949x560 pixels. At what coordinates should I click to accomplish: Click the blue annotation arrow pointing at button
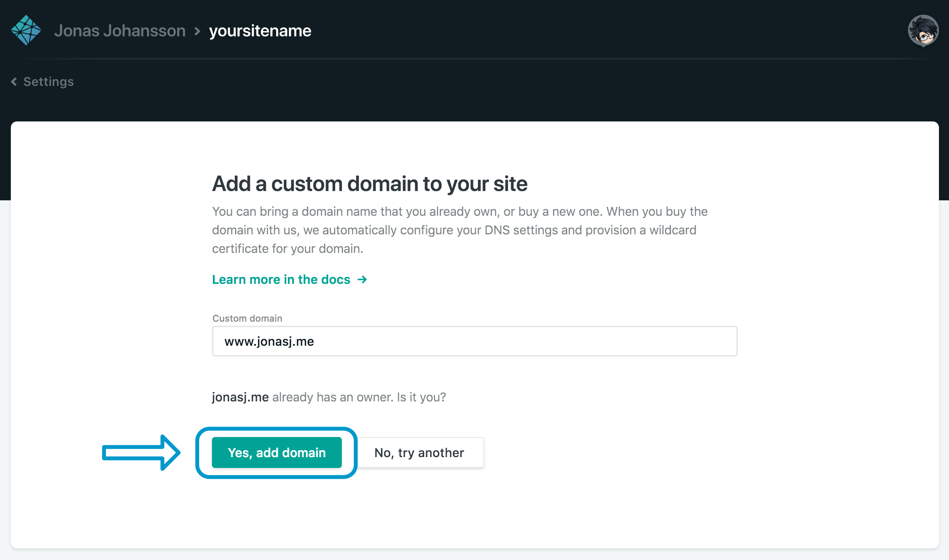coord(141,452)
